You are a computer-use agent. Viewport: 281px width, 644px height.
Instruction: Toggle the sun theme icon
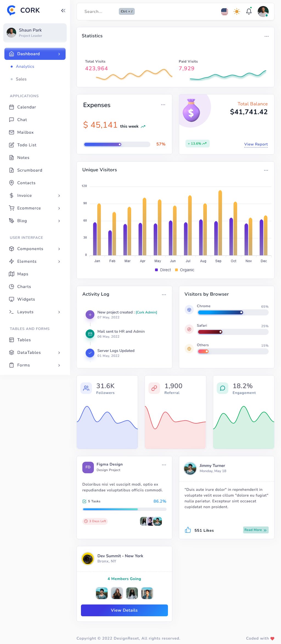tap(237, 12)
